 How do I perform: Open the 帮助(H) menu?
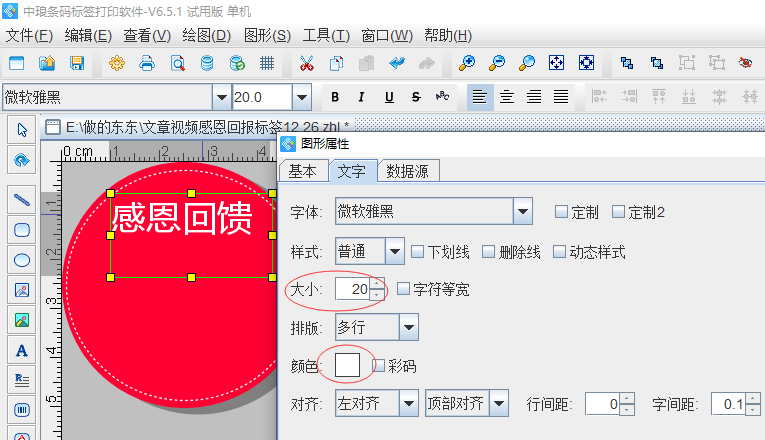tap(448, 36)
